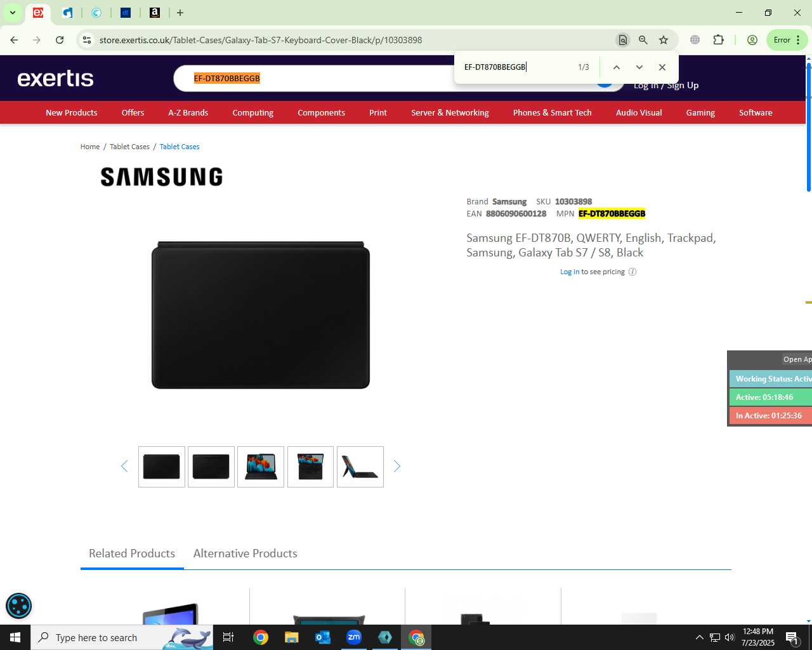Click the pricing info icon
812x650 pixels.
[x=632, y=272]
